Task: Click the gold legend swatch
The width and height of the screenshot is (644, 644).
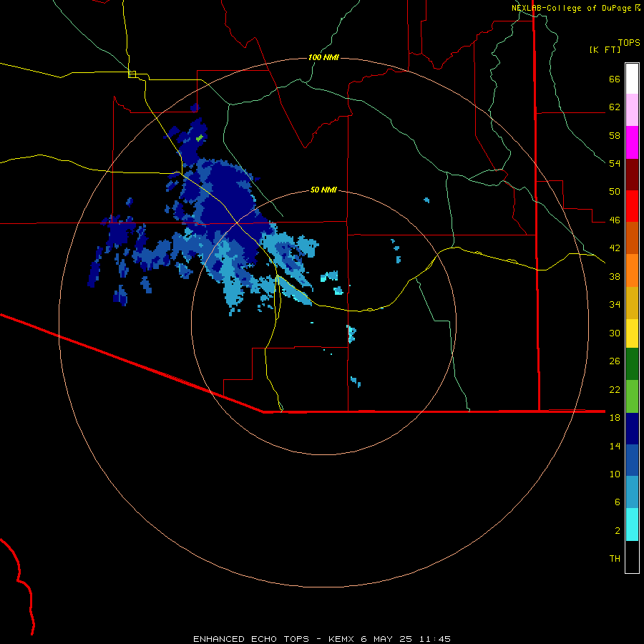Action: pyautogui.click(x=632, y=303)
